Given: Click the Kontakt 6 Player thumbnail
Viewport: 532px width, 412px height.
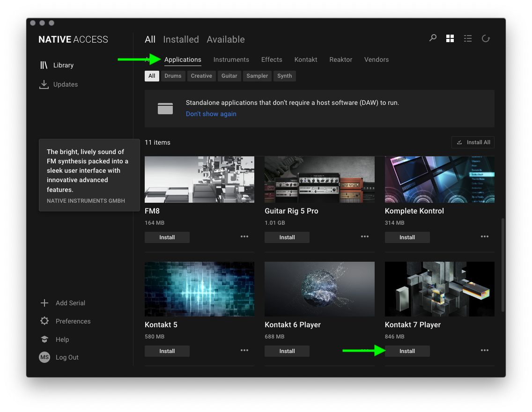Looking at the screenshot, I should pos(319,289).
